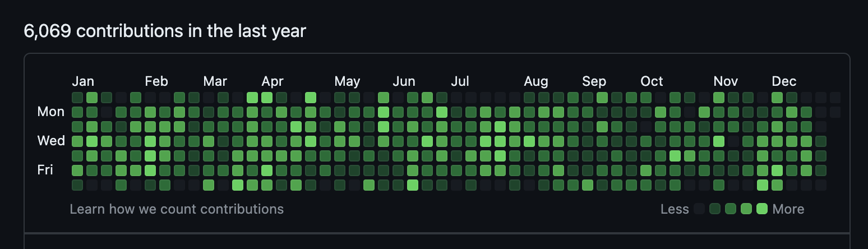
Task: Select the brightest legend swatch beside More
Action: point(761,209)
